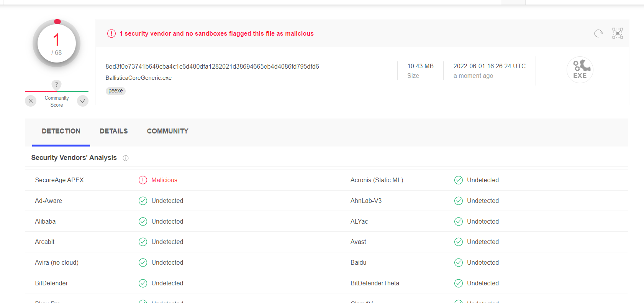Click Arcabit undetected check icon
Image resolution: width=644 pixels, height=303 pixels.
coord(143,242)
